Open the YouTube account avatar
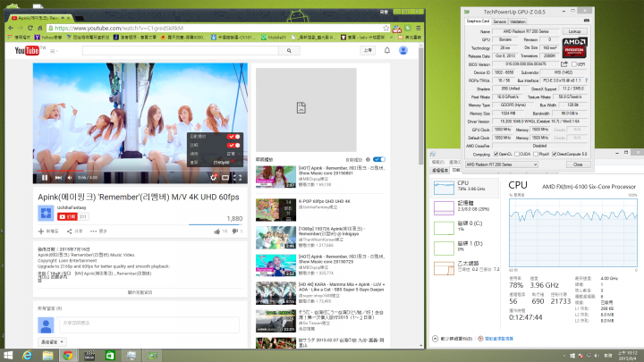Screen dimensions: 644x362 tap(403, 50)
